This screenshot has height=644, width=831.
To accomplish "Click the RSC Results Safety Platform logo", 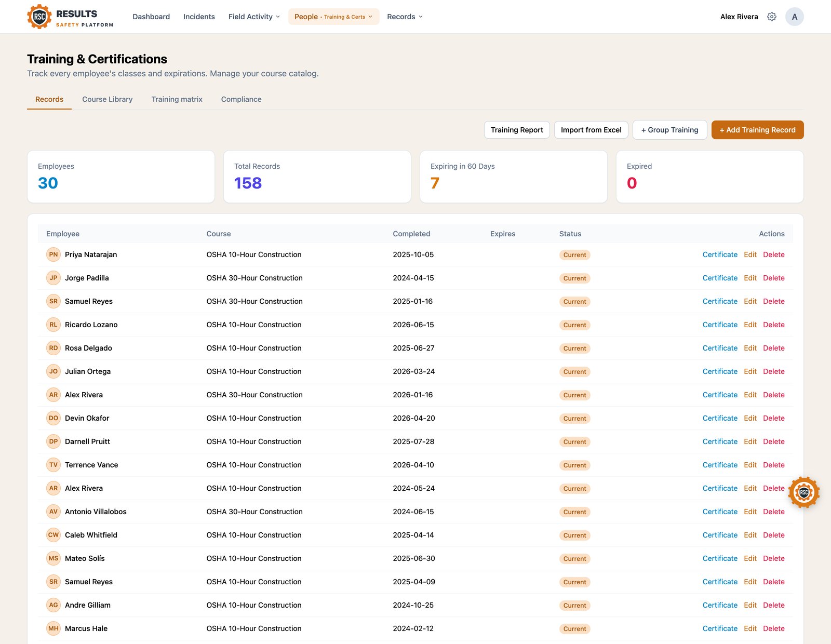I will [70, 17].
